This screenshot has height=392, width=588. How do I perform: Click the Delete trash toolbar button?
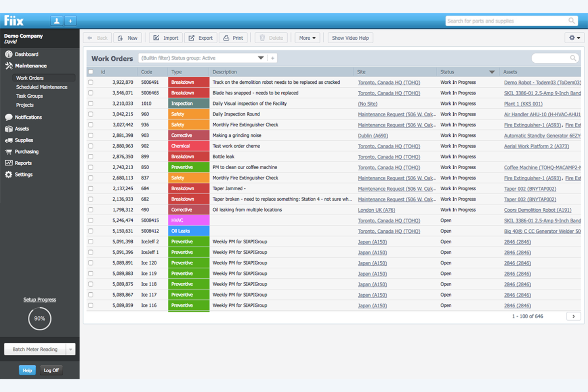coord(271,38)
